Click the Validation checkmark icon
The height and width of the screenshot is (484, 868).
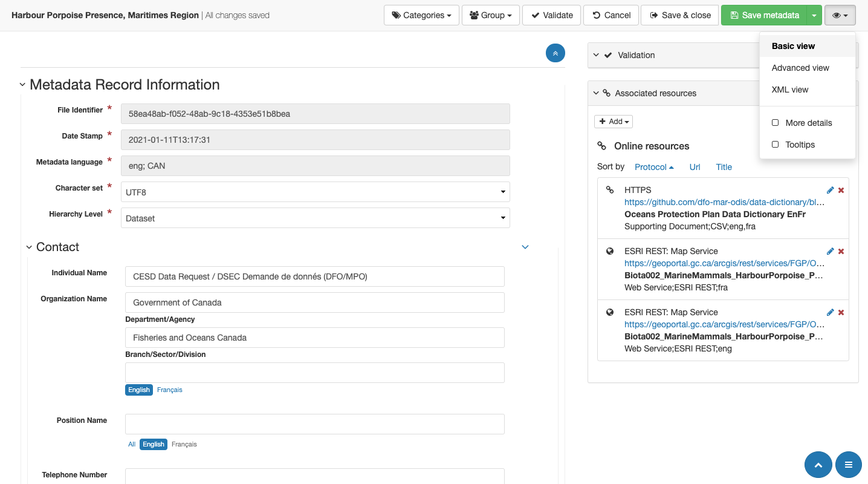click(x=608, y=55)
